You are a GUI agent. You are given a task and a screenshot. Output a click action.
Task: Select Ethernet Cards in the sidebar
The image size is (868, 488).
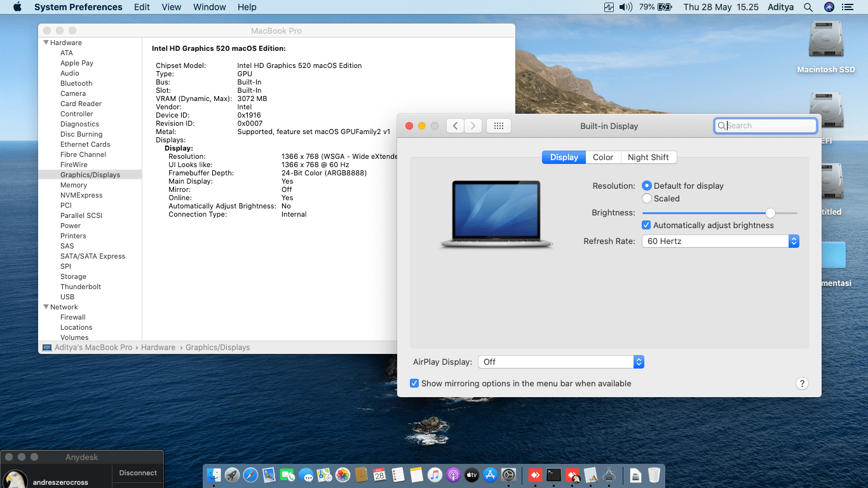coord(85,144)
